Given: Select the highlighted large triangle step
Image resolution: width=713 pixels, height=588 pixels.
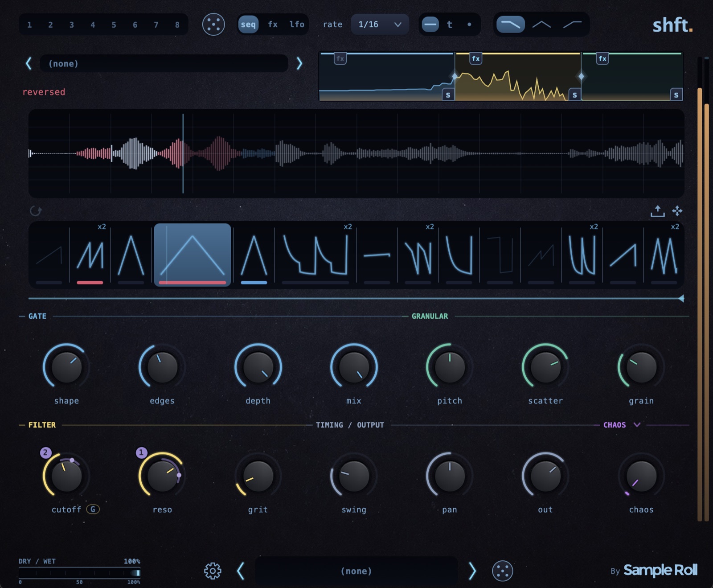Looking at the screenshot, I should [192, 255].
